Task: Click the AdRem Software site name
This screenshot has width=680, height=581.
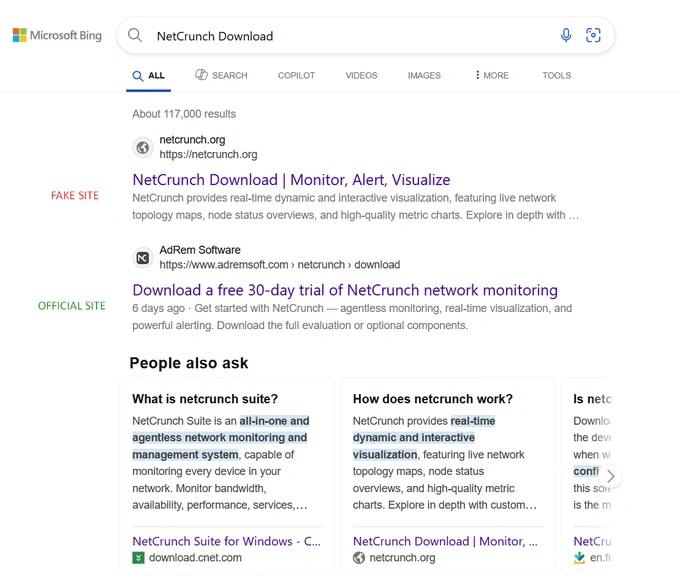Action: click(x=199, y=250)
